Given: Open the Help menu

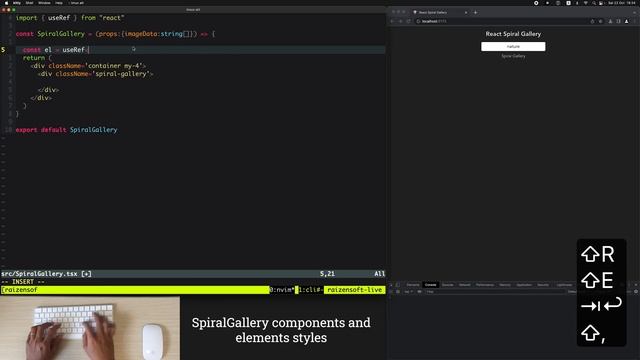Looking at the screenshot, I should click(59, 3).
